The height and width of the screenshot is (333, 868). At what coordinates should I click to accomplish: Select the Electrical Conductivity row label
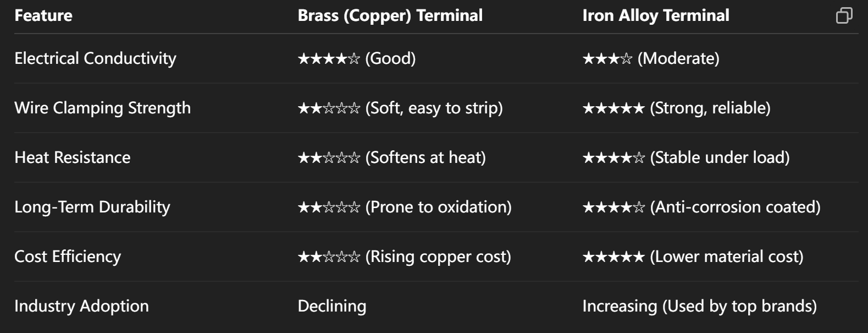[95, 58]
